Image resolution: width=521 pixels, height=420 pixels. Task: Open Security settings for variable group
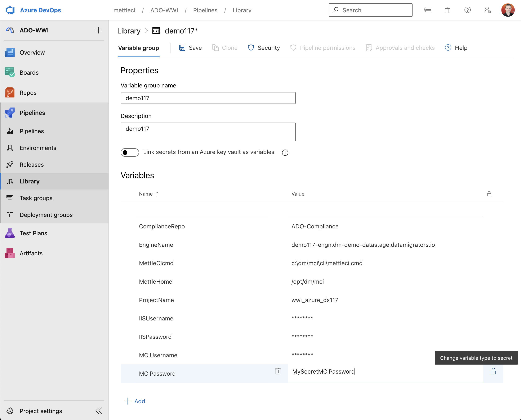point(264,48)
